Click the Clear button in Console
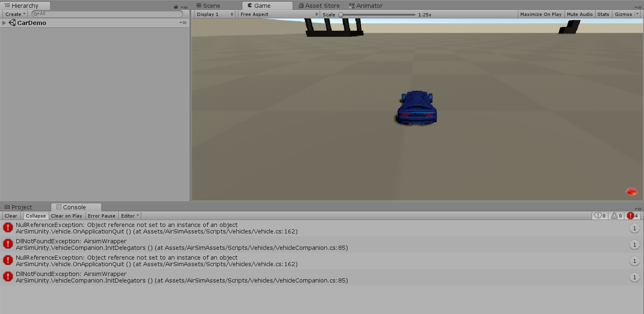The height and width of the screenshot is (314, 644). [x=11, y=216]
